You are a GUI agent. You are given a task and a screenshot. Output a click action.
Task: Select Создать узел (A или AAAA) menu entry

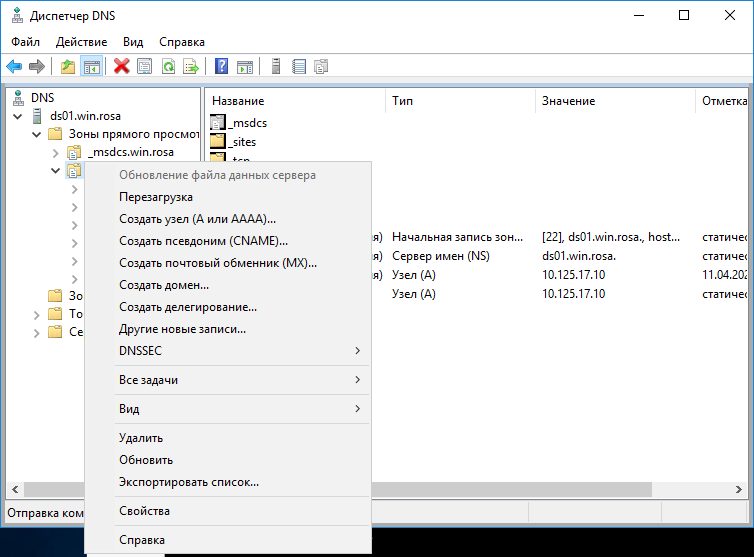pos(197,219)
